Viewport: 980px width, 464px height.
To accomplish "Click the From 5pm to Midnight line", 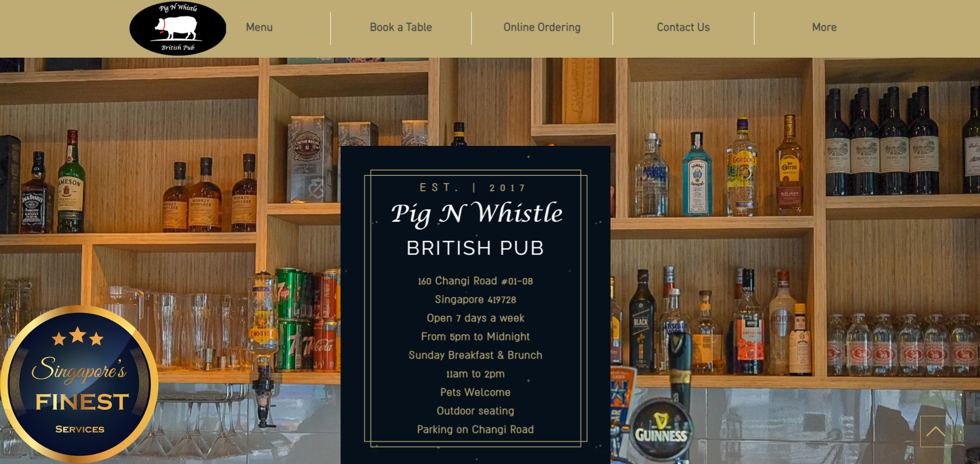I will pos(475,337).
